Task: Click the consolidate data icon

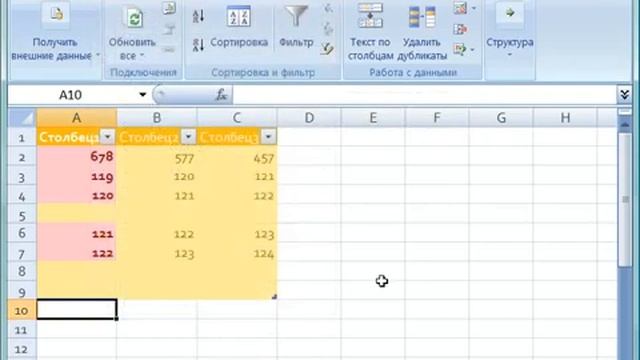Action: click(460, 29)
